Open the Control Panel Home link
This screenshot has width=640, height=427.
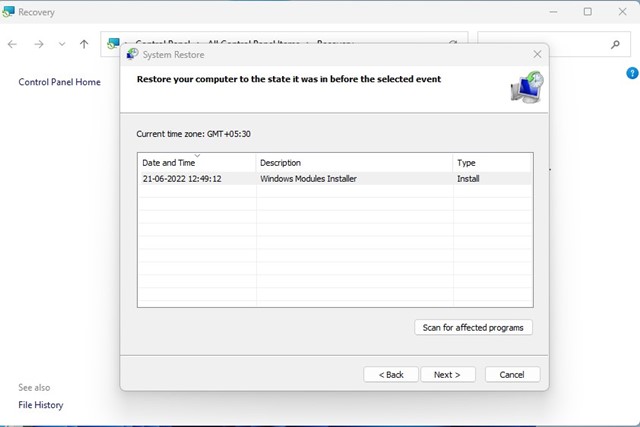[x=59, y=82]
